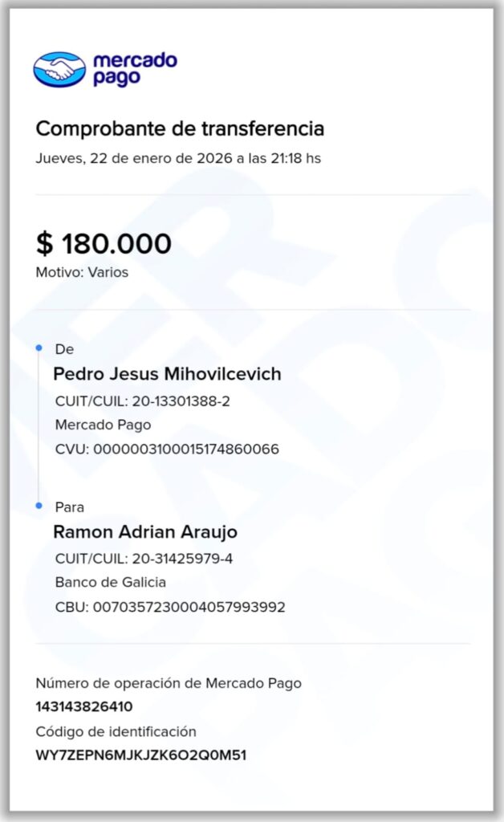This screenshot has width=504, height=822.
Task: Click the "Código de identificación" label
Action: [x=116, y=731]
